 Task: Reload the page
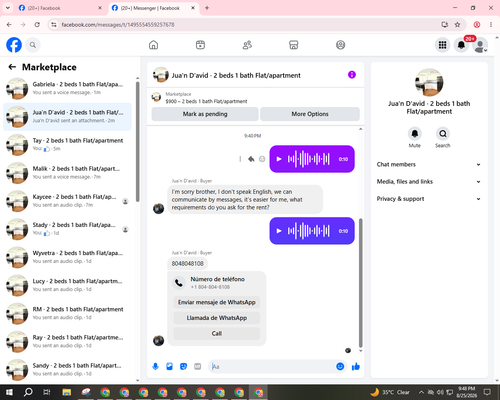[x=37, y=24]
